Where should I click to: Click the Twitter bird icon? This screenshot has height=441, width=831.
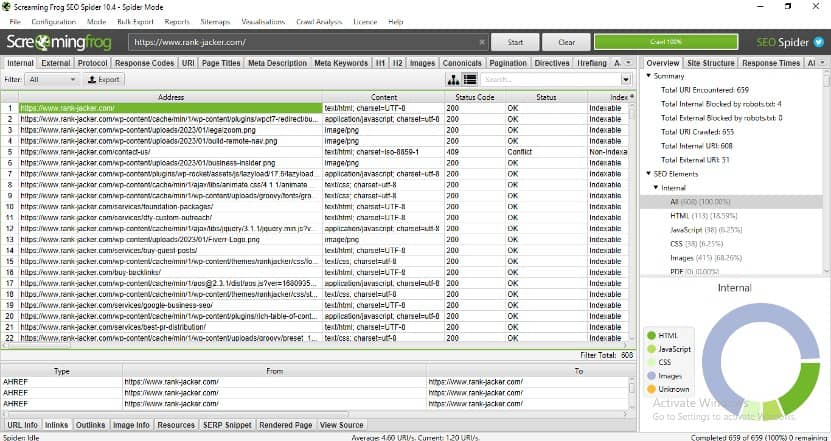click(x=819, y=42)
